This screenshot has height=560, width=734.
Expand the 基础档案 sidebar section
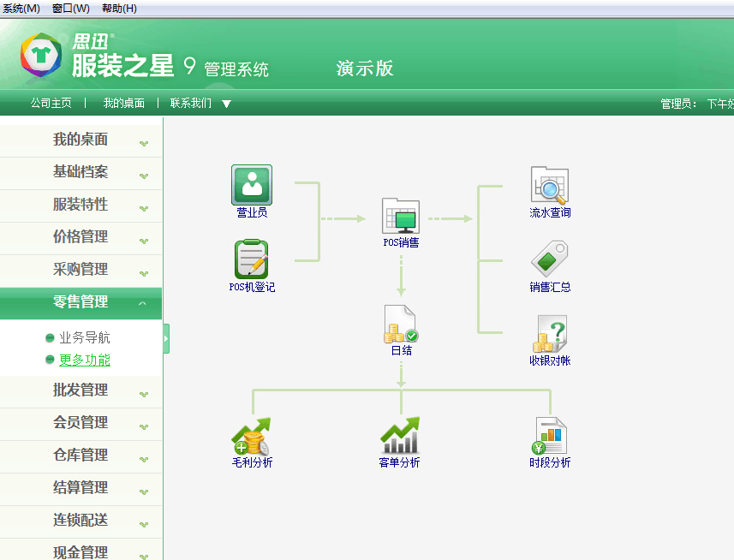coord(81,173)
